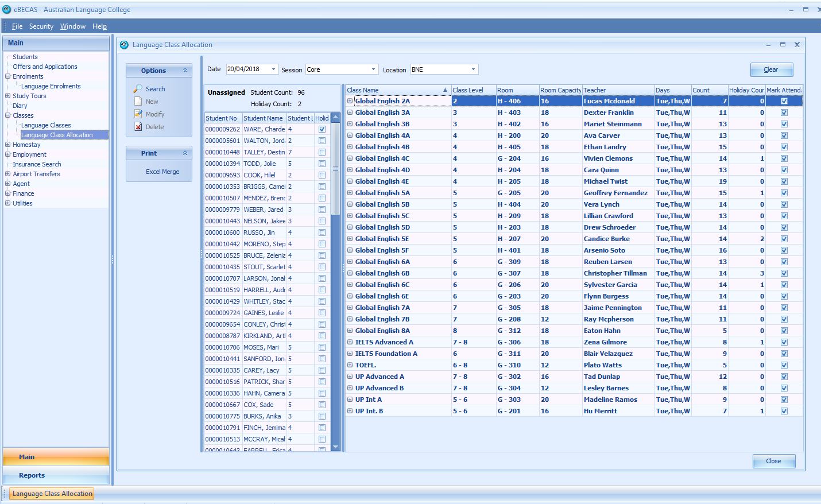Click the eBECAS application logo icon

7,9
